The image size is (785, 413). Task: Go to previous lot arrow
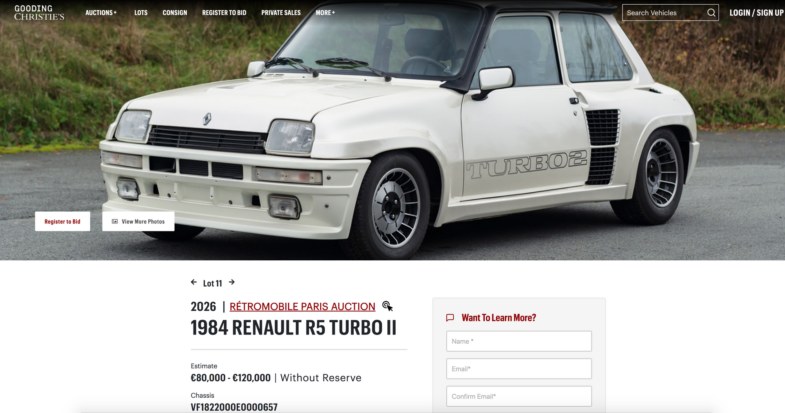click(194, 282)
